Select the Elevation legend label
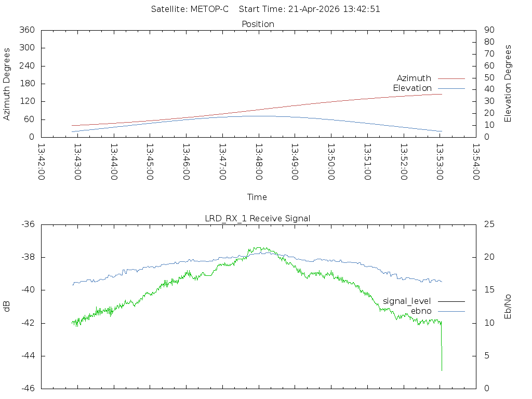 (412, 88)
